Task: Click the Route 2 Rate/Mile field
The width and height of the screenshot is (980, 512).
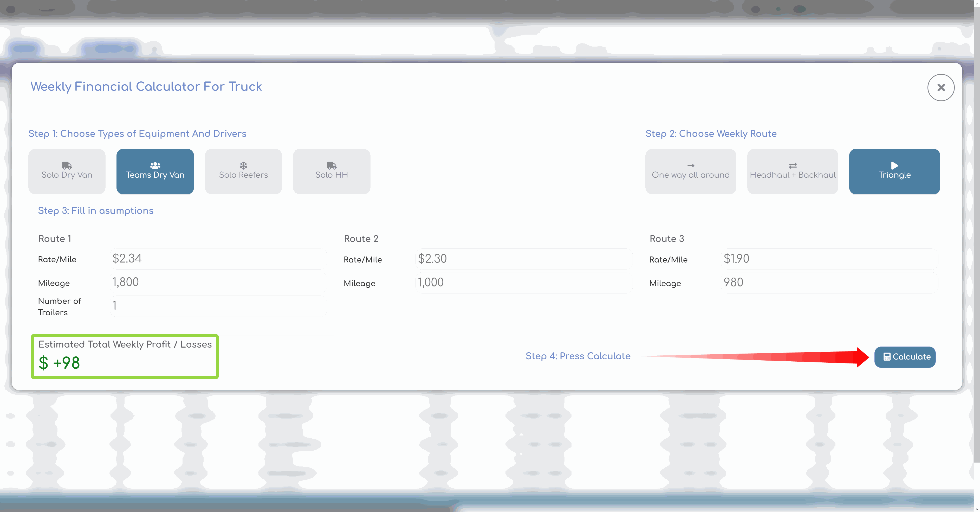Action: (523, 259)
